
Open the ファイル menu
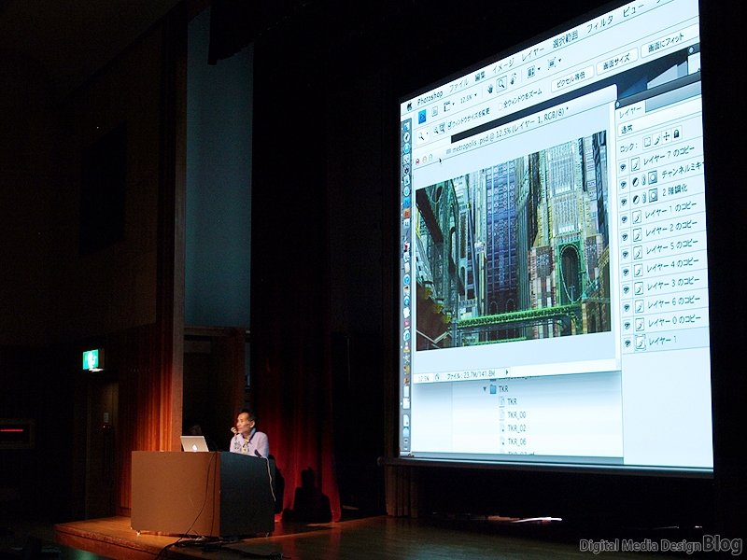coord(458,86)
